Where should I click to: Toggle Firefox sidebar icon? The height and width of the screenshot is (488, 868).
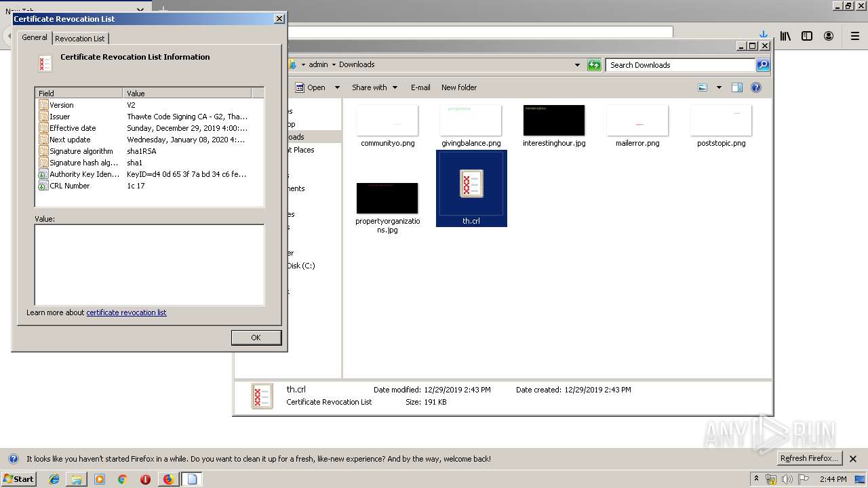(x=807, y=36)
